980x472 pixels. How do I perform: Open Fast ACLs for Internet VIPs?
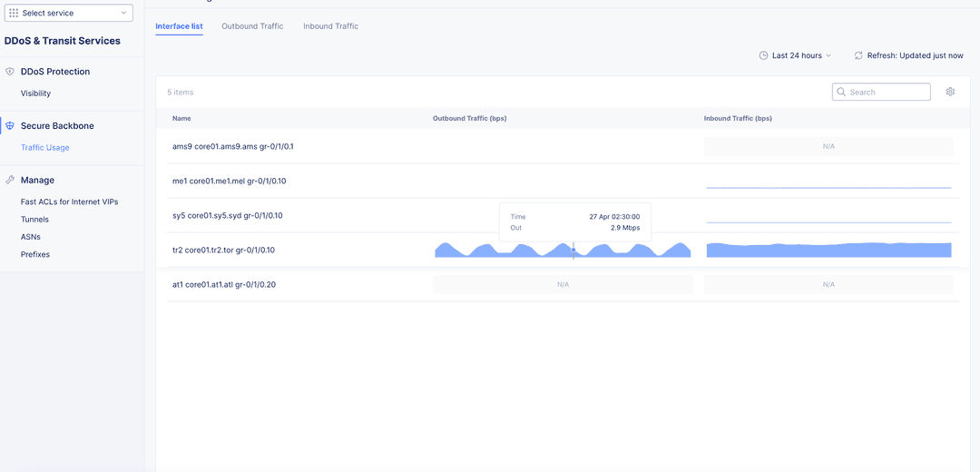pos(69,202)
